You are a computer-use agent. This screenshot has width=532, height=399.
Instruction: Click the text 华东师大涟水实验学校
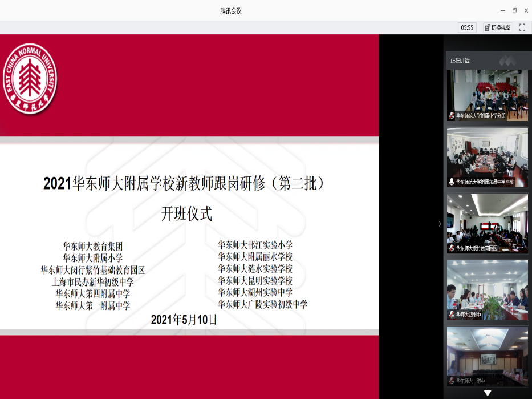255,269
